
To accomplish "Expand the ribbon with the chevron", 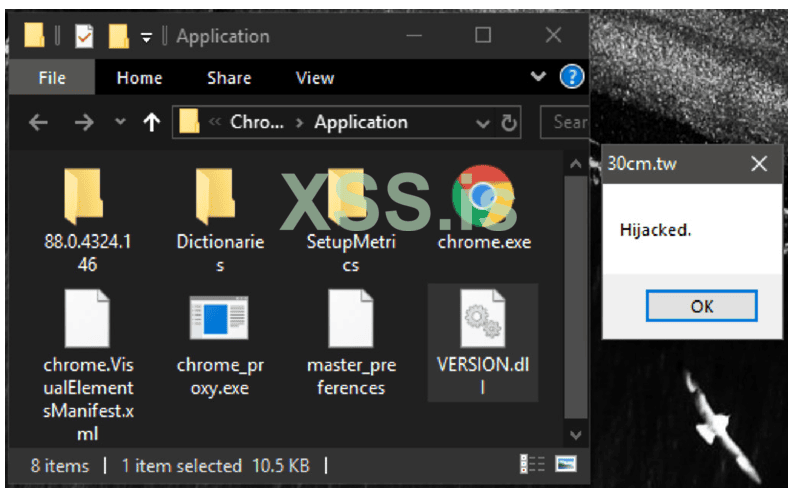I will tap(538, 77).
